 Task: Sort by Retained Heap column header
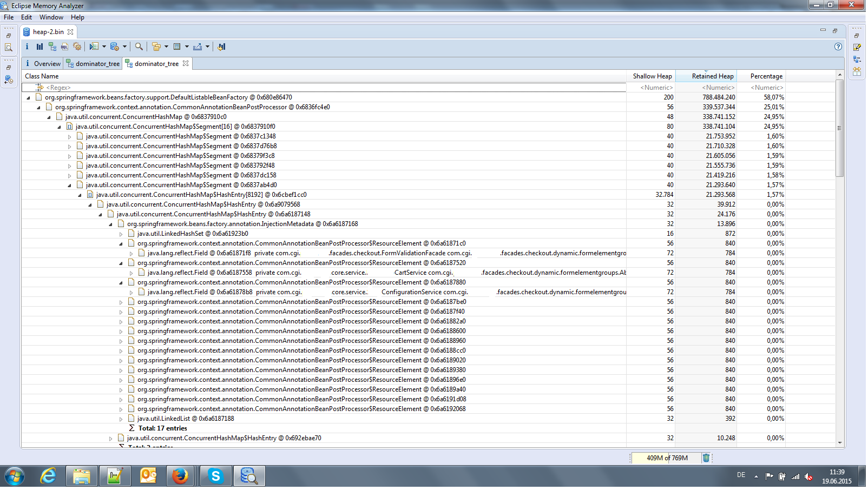click(706, 76)
